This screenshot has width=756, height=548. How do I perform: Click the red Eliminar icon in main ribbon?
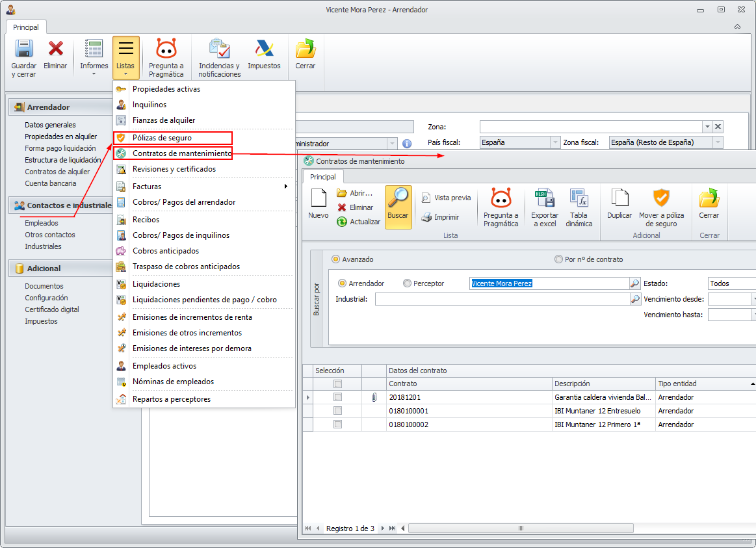(x=56, y=49)
